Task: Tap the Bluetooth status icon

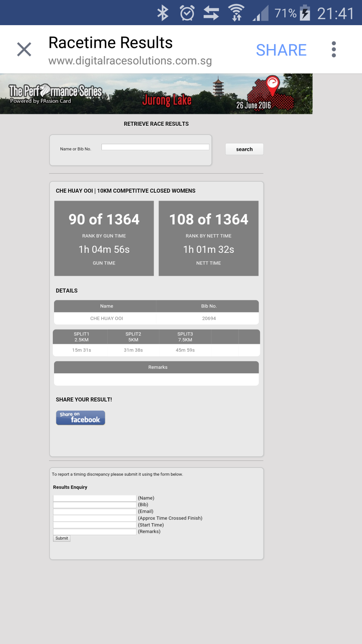Action: 163,13
